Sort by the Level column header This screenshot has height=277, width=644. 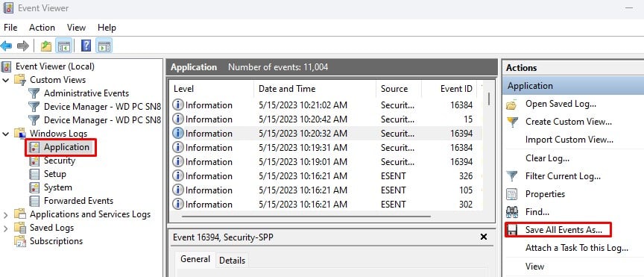(x=212, y=89)
